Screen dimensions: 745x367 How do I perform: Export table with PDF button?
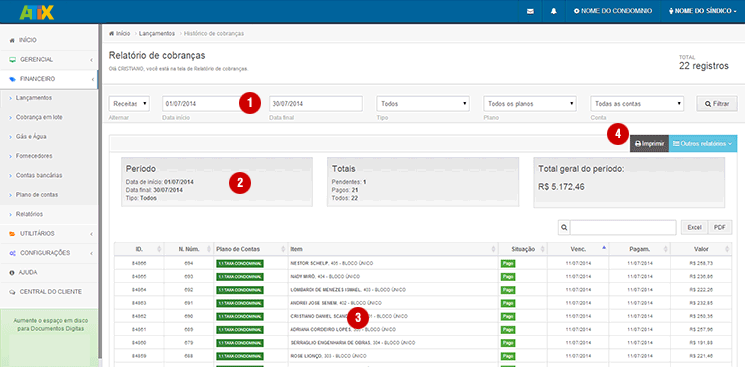click(720, 228)
